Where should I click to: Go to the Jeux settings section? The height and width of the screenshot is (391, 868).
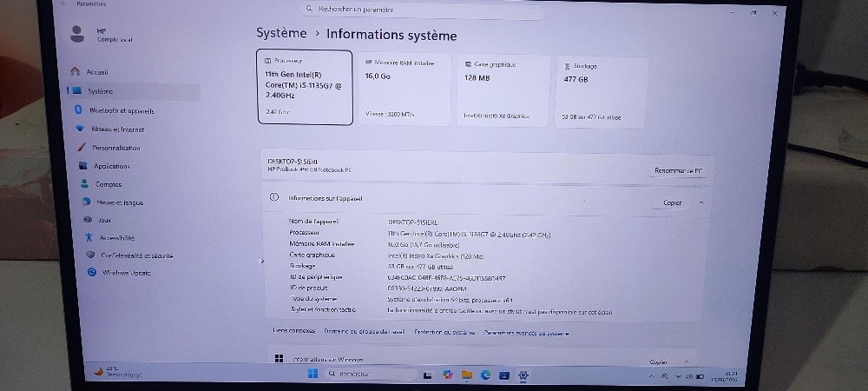tap(97, 220)
